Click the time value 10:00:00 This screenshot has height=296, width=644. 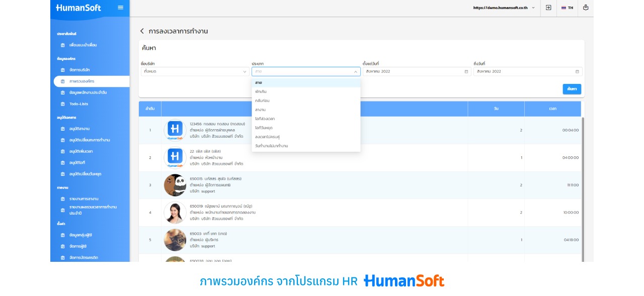click(571, 213)
